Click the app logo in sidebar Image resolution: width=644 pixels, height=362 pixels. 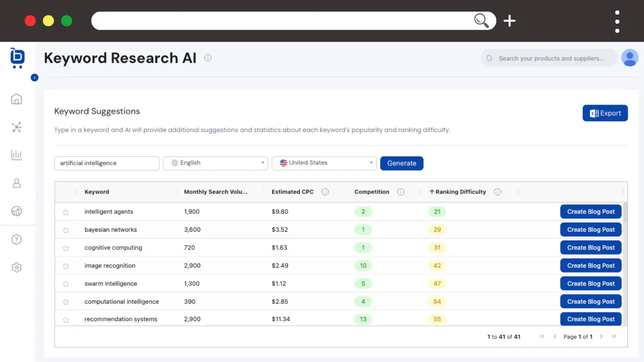17,58
